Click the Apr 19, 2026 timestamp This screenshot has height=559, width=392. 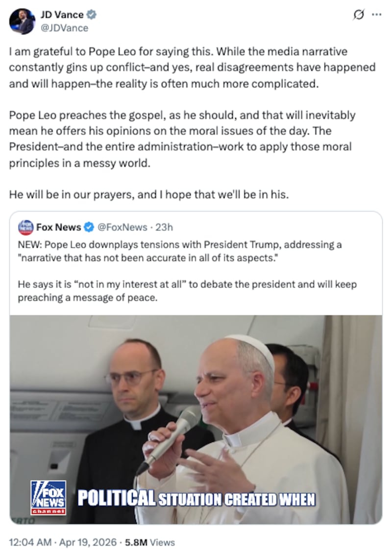(87, 542)
